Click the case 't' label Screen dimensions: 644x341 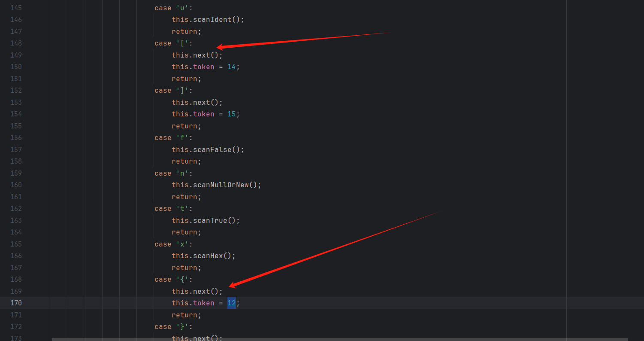click(174, 208)
